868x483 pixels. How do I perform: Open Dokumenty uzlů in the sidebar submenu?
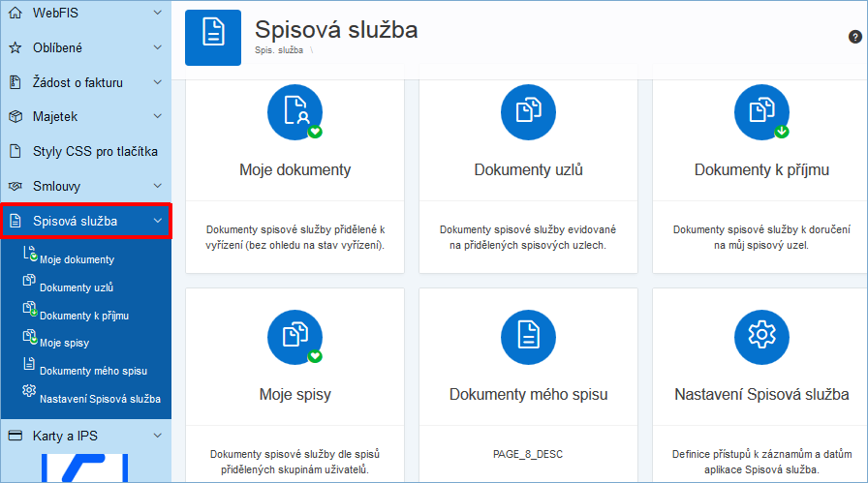tap(77, 287)
